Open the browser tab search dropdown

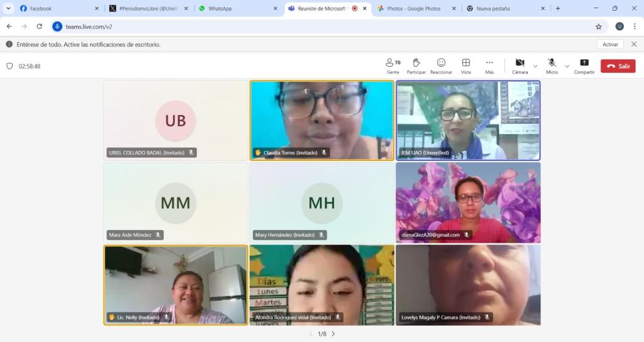click(x=9, y=8)
